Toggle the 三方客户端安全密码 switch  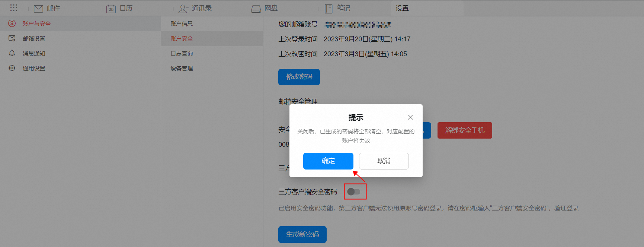[x=354, y=191]
